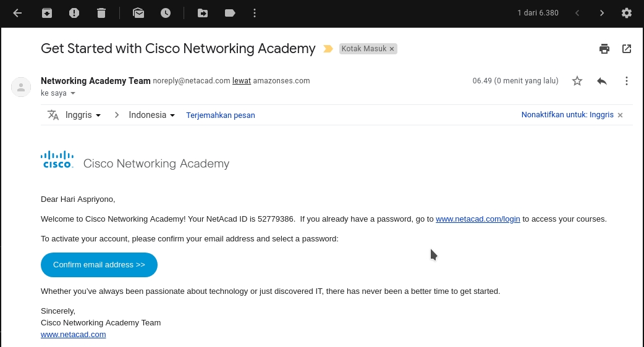Image resolution: width=644 pixels, height=347 pixels.
Task: Go back to the inbox with back arrow
Action: point(17,13)
